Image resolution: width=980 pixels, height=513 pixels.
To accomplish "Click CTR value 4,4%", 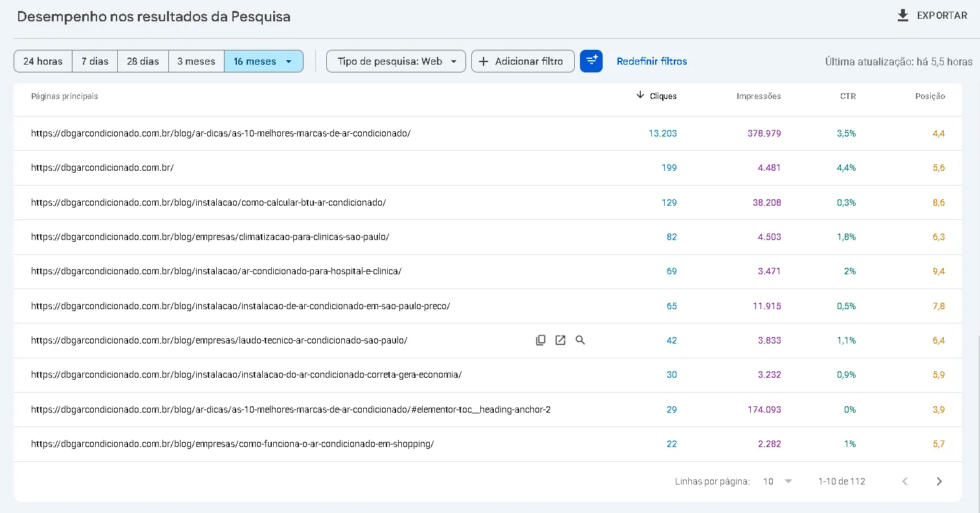I will point(847,168).
